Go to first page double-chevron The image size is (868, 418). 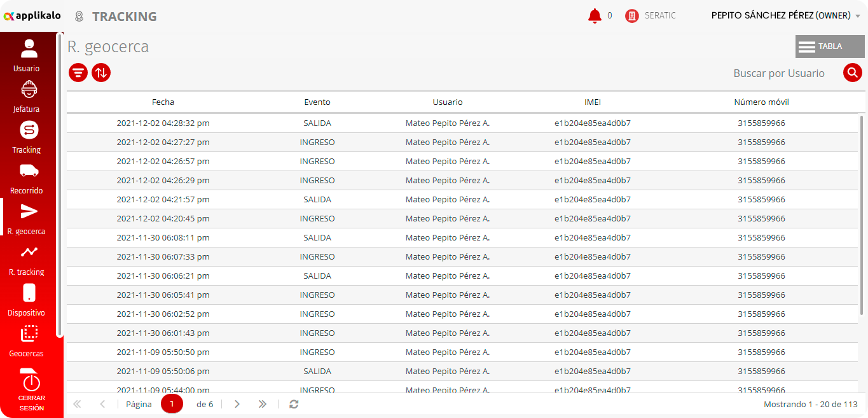point(78,404)
